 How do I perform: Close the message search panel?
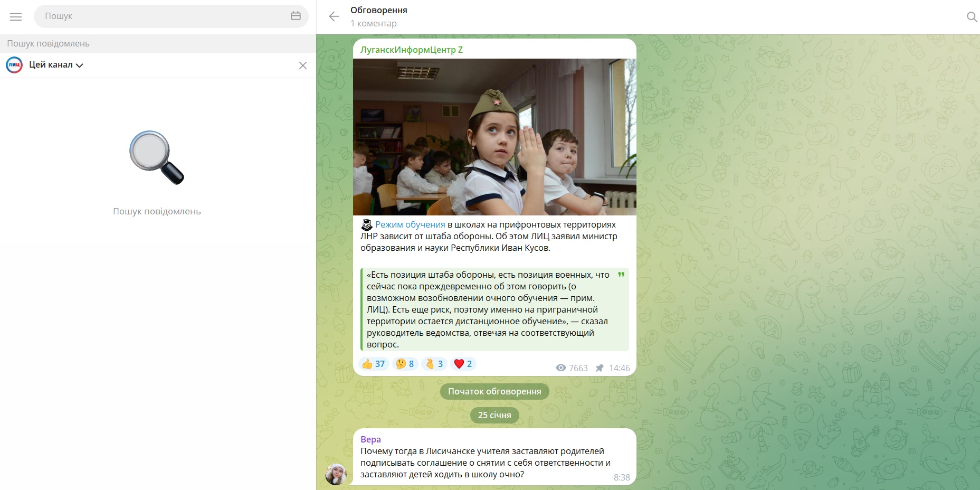tap(303, 65)
